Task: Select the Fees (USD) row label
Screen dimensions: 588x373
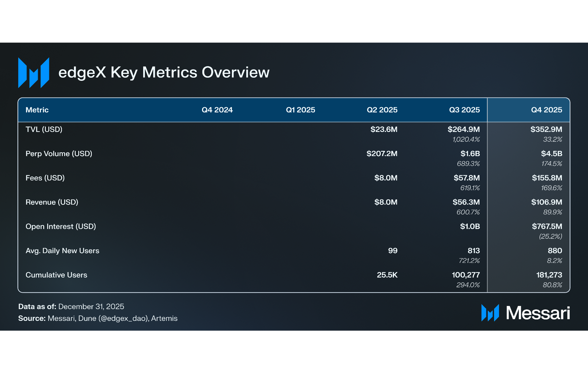Action: tap(45, 178)
